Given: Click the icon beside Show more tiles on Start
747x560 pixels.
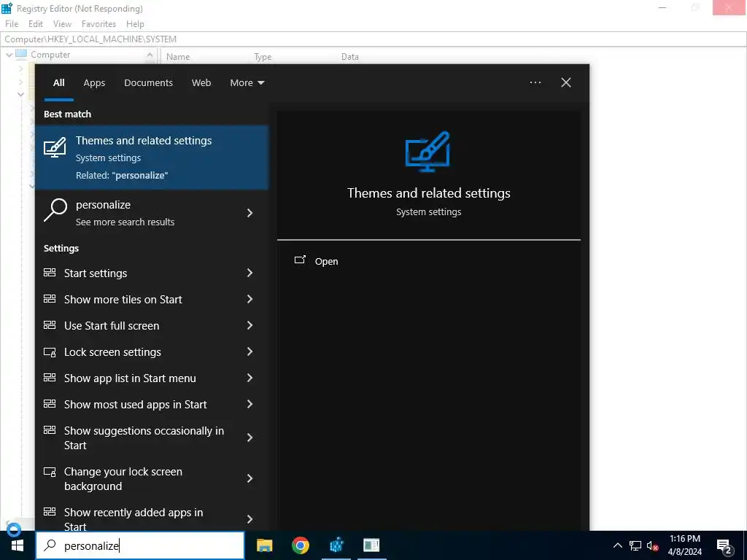Looking at the screenshot, I should coord(50,298).
